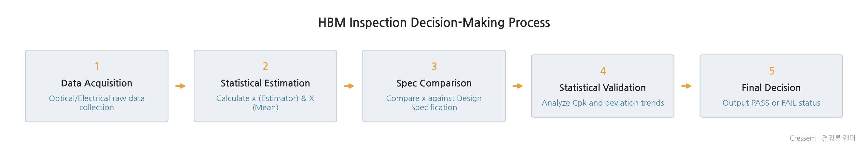Click the arrow between steps 2 and 3
Image resolution: width=868 pixels, height=155 pixels.
[349, 86]
